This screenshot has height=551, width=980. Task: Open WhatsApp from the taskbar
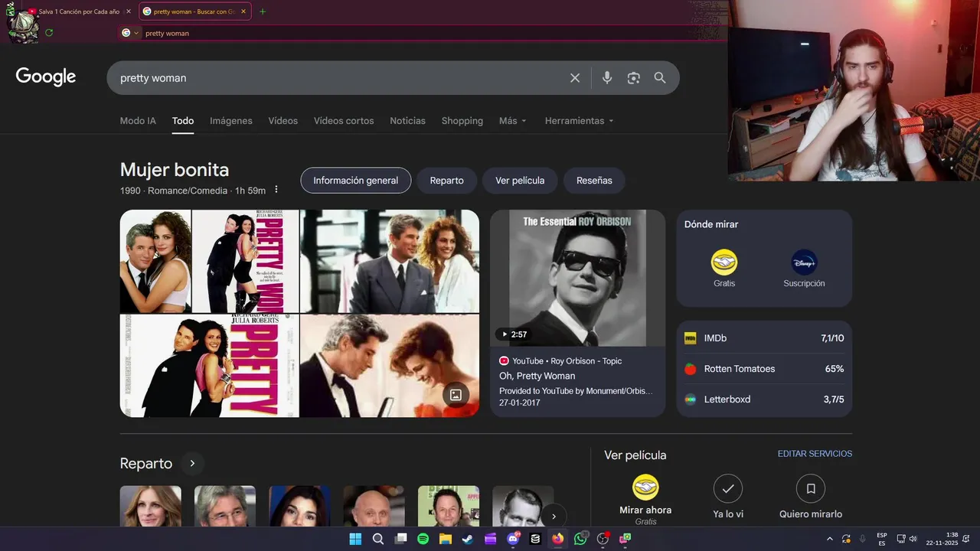(x=580, y=539)
